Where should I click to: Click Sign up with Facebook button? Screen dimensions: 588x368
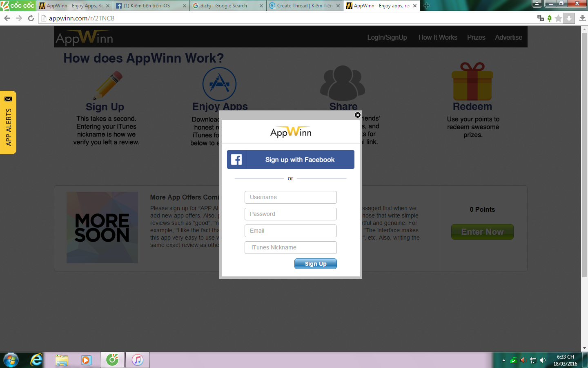(291, 159)
